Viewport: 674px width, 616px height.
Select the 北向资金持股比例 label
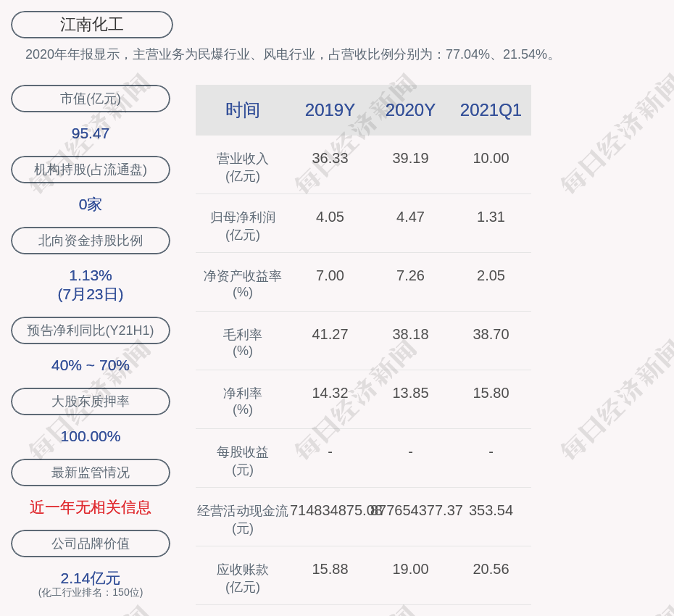coord(91,241)
